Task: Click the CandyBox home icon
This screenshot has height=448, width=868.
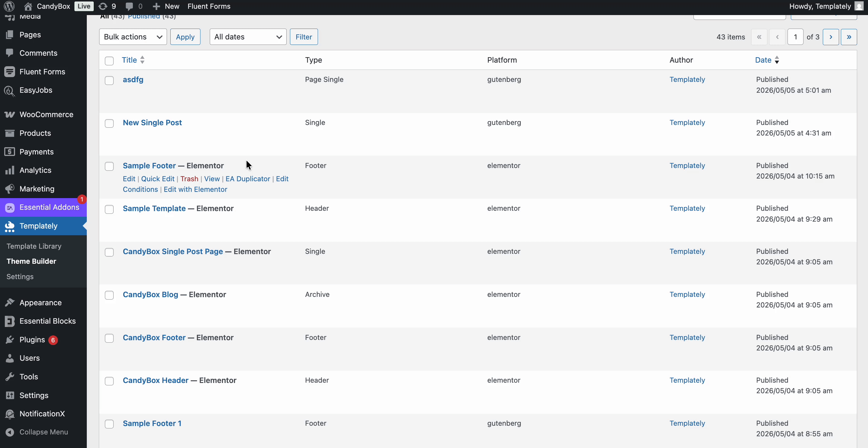Action: 28,6
